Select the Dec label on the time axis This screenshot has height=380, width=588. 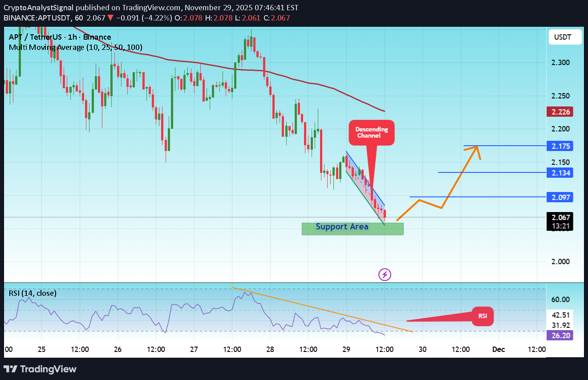click(x=498, y=350)
